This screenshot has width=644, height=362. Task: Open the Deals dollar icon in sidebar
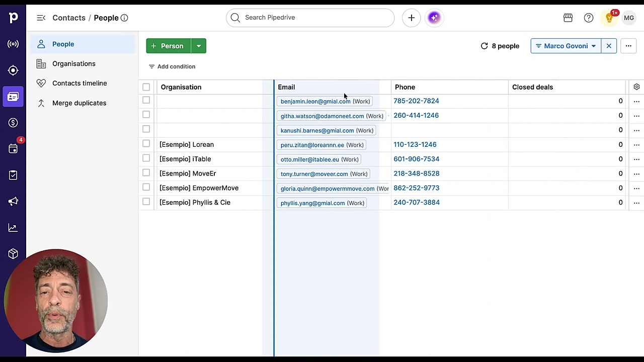tap(13, 123)
